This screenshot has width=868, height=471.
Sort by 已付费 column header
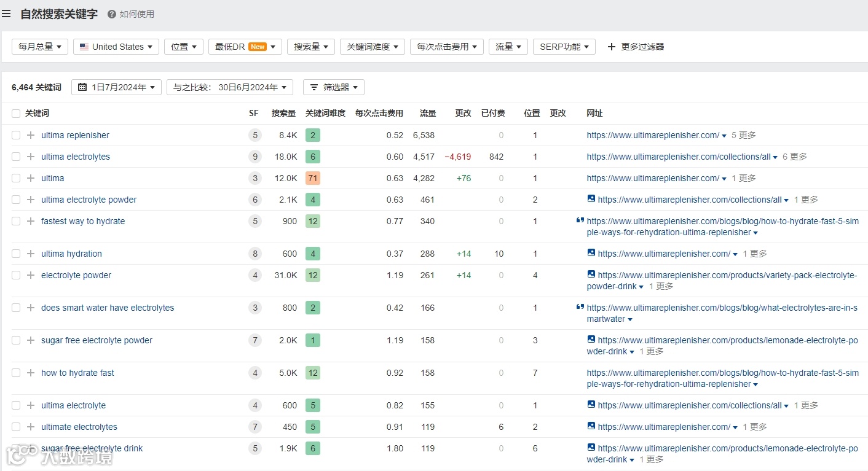click(493, 114)
